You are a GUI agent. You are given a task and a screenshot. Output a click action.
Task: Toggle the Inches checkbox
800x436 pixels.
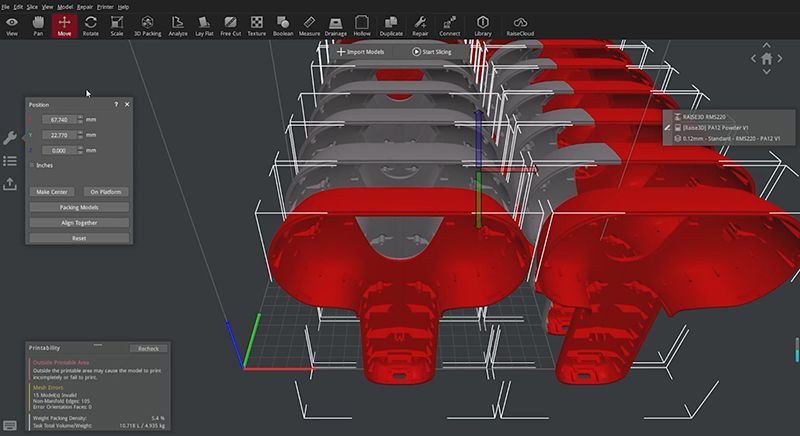(33, 165)
